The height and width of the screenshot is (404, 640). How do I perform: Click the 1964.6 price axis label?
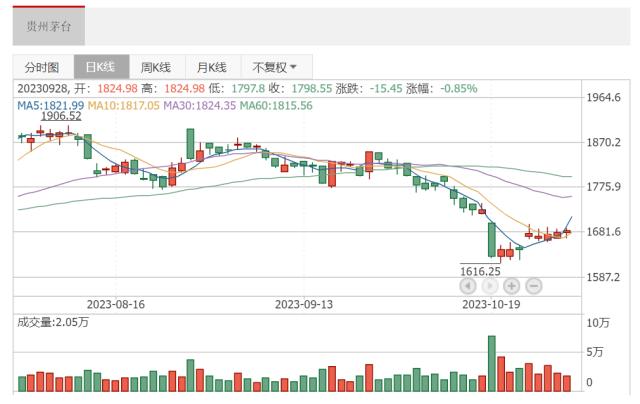[603, 98]
